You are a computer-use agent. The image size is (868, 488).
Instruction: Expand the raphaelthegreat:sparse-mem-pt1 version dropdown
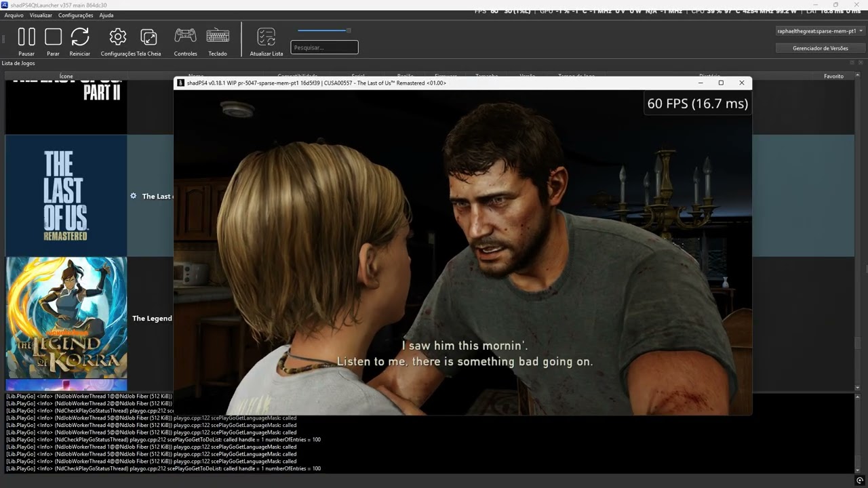point(820,31)
